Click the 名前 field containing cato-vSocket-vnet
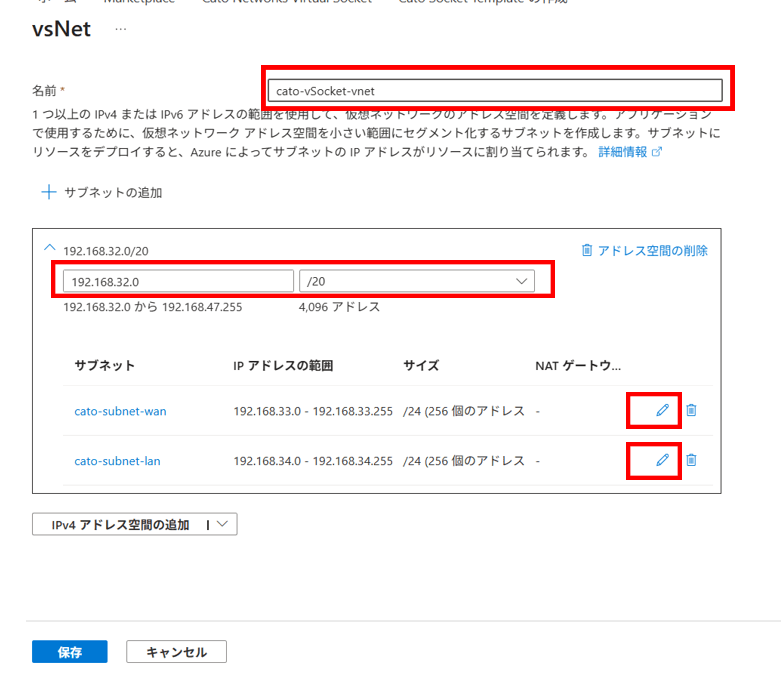 click(496, 90)
